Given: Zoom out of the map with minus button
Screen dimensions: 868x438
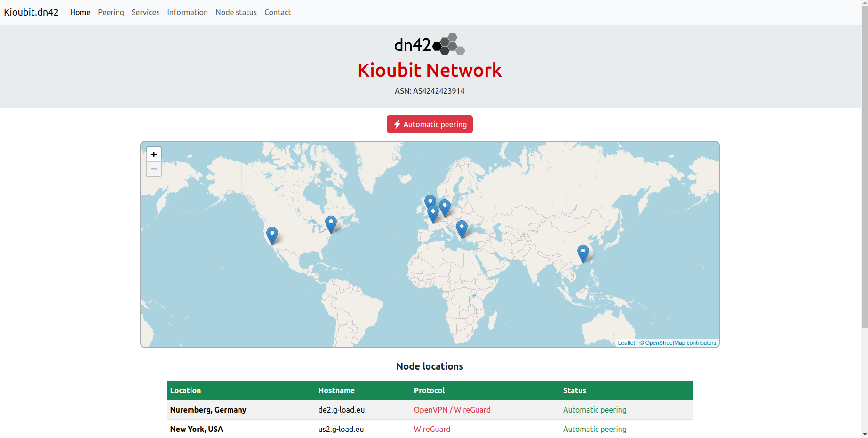Looking at the screenshot, I should 154,169.
